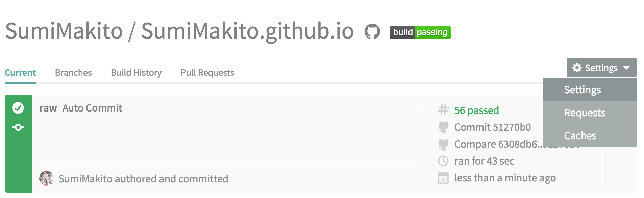Viewport: 644px width, 198px height.
Task: Click the calendar icon beside less than a minute ago
Action: [443, 178]
